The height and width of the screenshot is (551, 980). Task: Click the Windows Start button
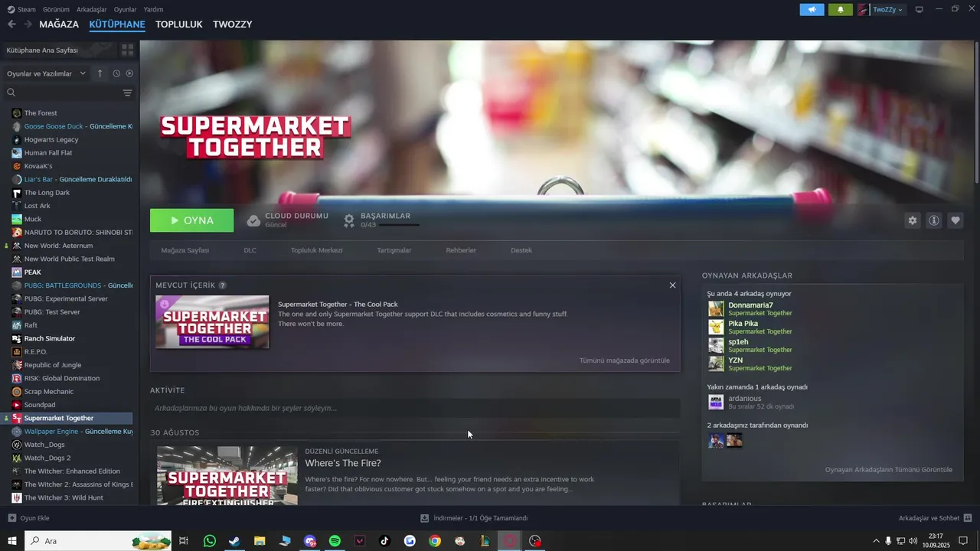(x=12, y=541)
